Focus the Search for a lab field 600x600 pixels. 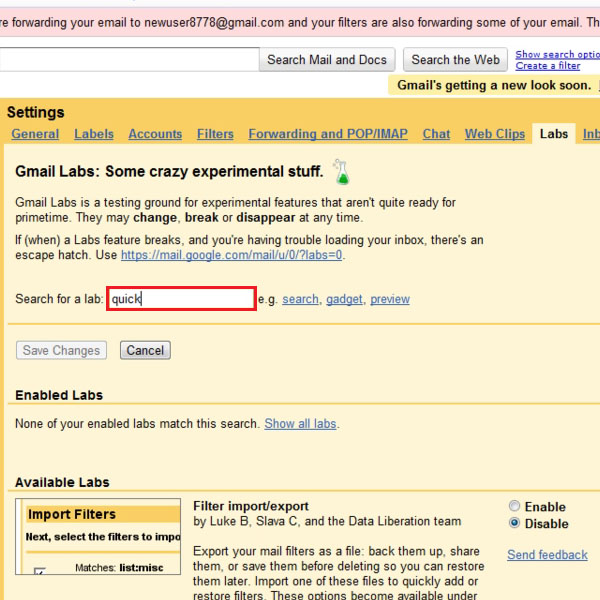181,298
